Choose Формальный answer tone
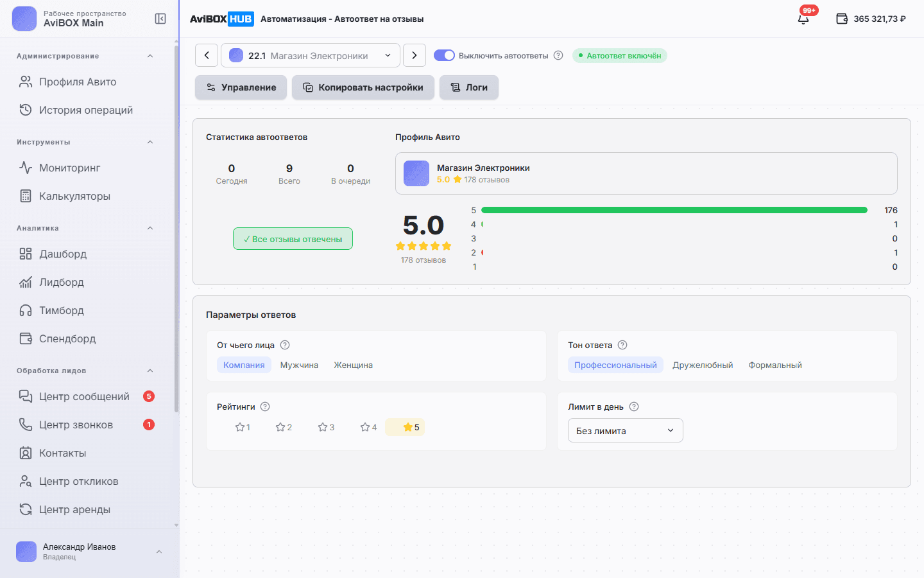 click(775, 365)
